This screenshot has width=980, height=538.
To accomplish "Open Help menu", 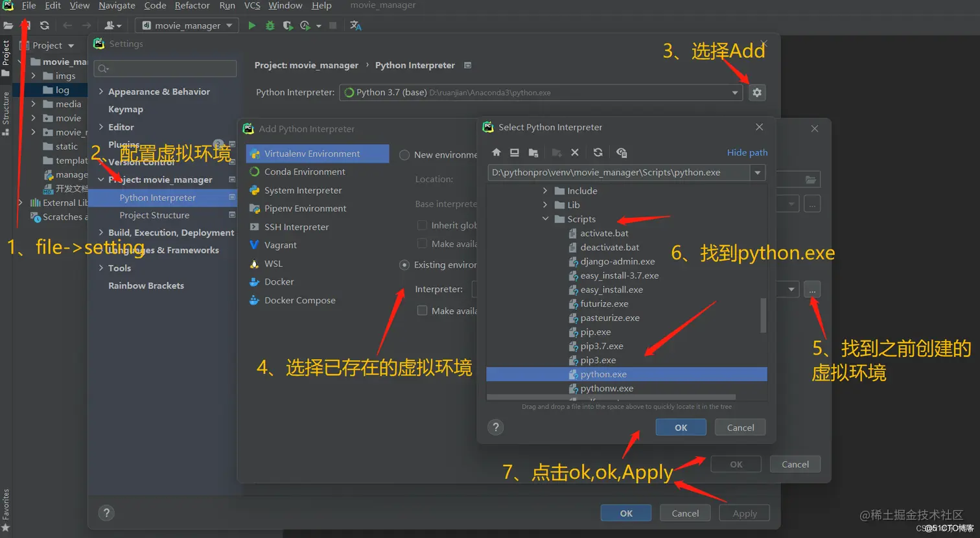I will [321, 5].
